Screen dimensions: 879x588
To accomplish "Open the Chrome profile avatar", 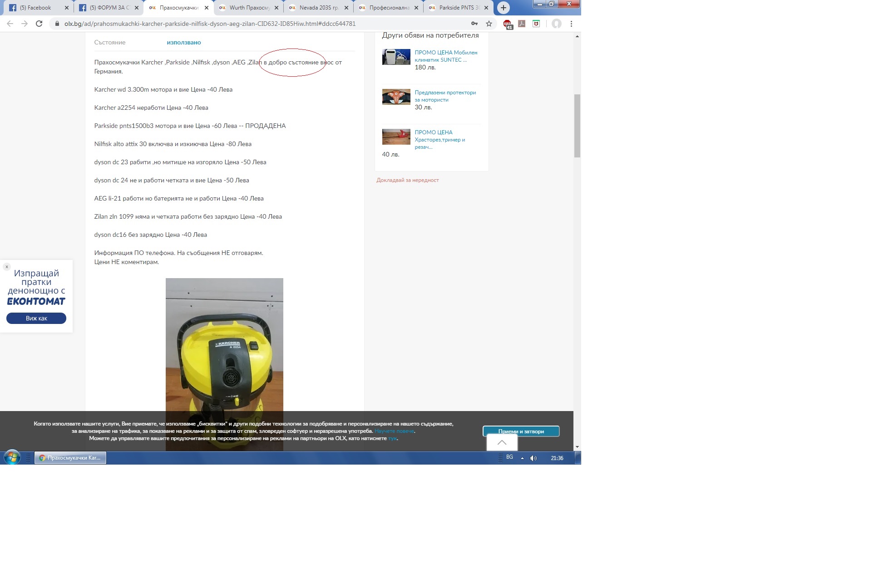I will (x=556, y=24).
